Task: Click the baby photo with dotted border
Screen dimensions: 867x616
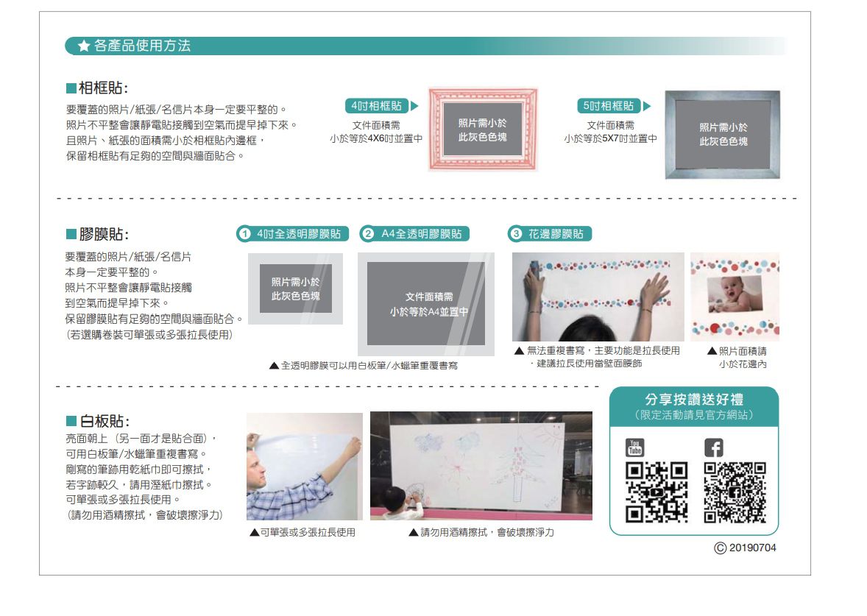Action: (x=735, y=297)
